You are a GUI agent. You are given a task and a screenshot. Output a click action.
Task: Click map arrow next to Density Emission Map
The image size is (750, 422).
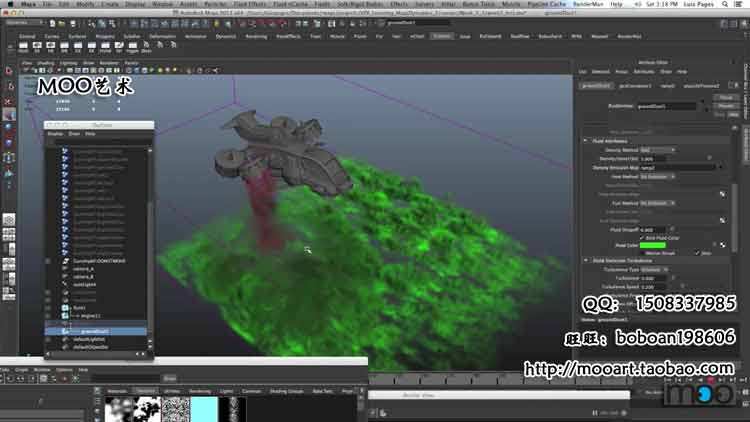pyautogui.click(x=721, y=167)
